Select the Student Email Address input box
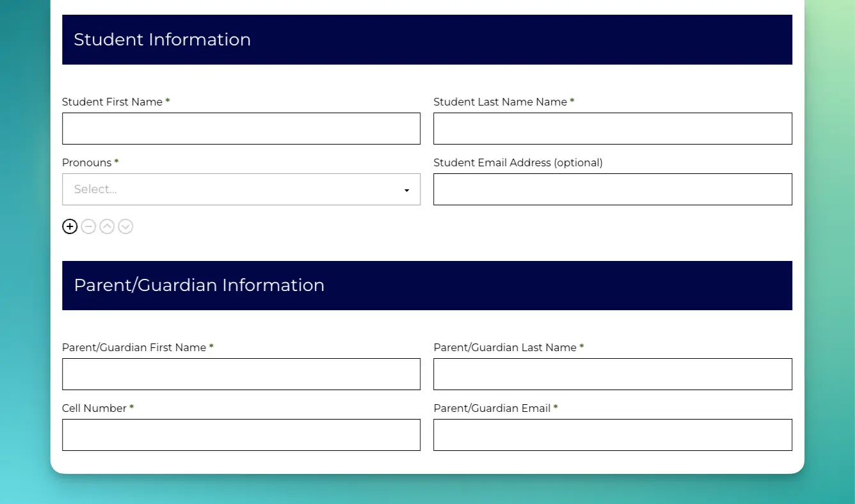 pyautogui.click(x=612, y=189)
